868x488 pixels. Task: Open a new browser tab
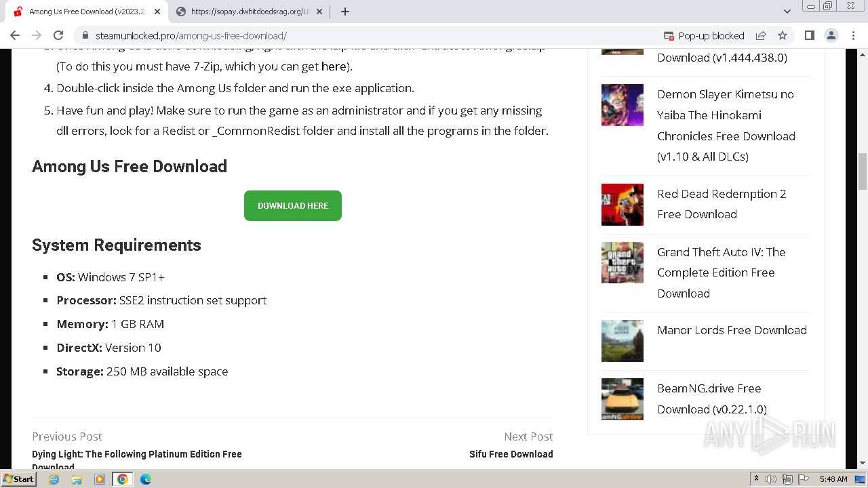(345, 12)
